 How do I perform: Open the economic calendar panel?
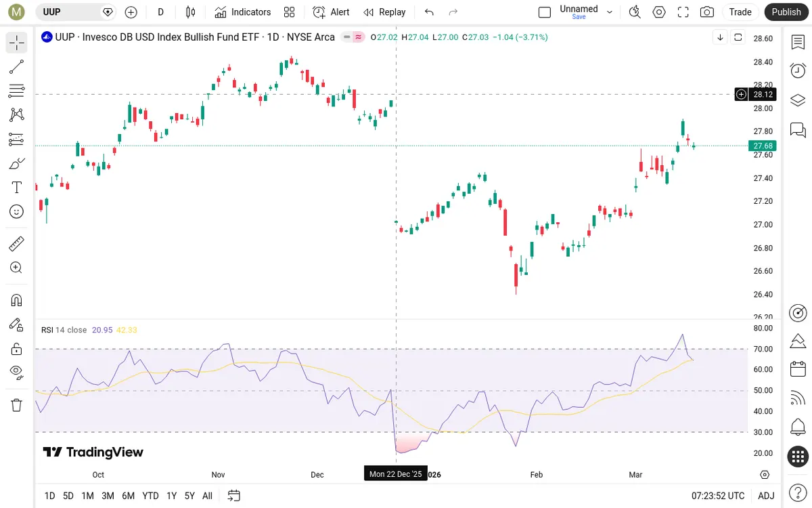tap(798, 369)
